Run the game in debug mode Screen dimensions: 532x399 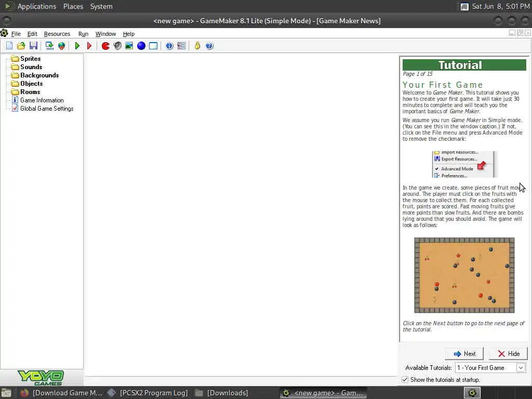pos(89,46)
